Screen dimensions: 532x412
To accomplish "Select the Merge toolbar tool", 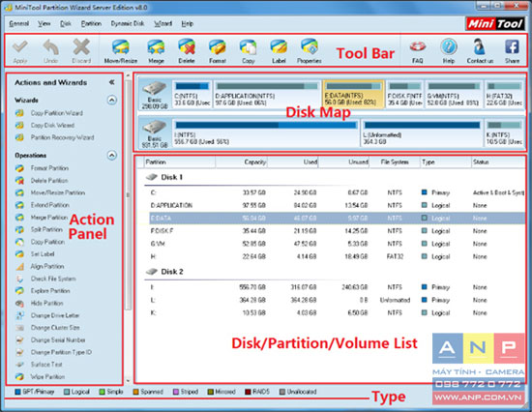I will coord(156,51).
